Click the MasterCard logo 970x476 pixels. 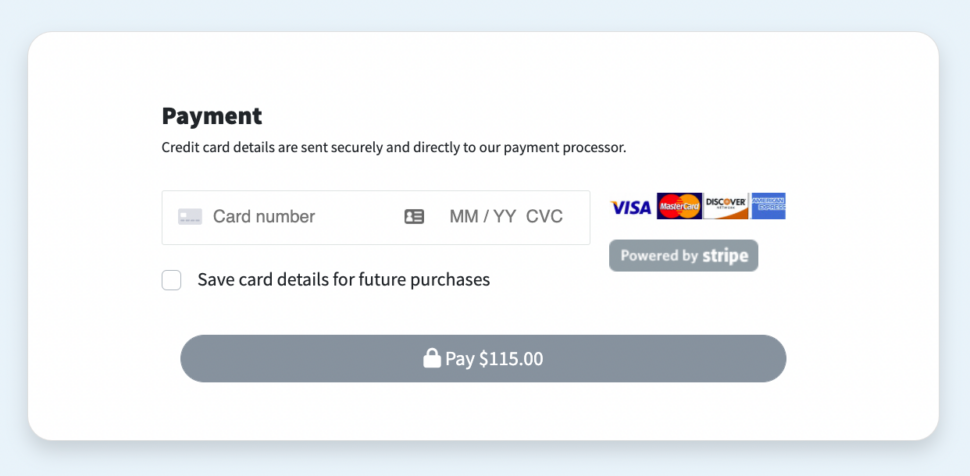point(679,206)
